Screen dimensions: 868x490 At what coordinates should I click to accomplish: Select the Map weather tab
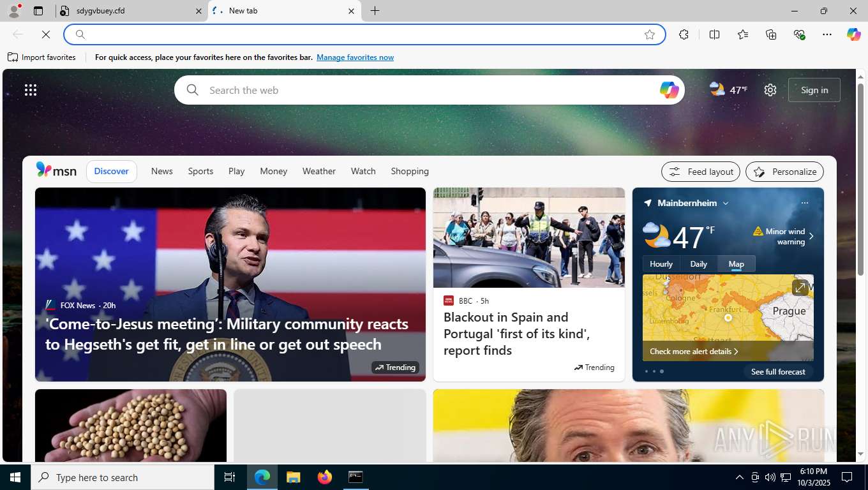[737, 264]
